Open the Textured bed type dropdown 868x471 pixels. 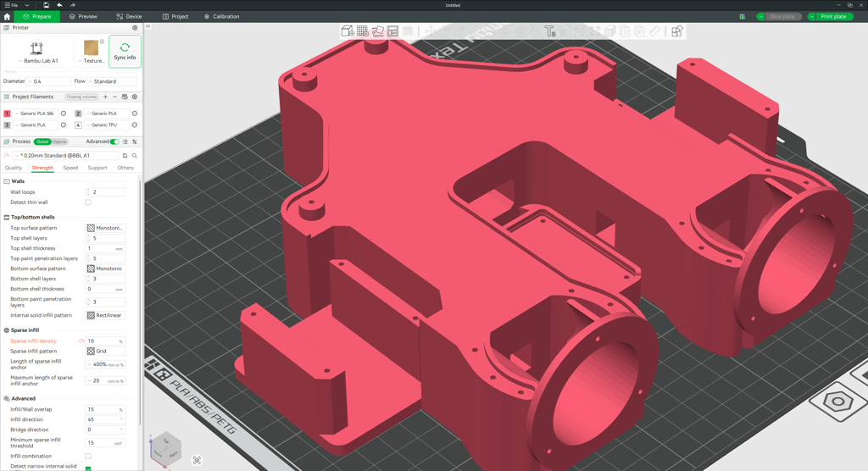point(91,61)
